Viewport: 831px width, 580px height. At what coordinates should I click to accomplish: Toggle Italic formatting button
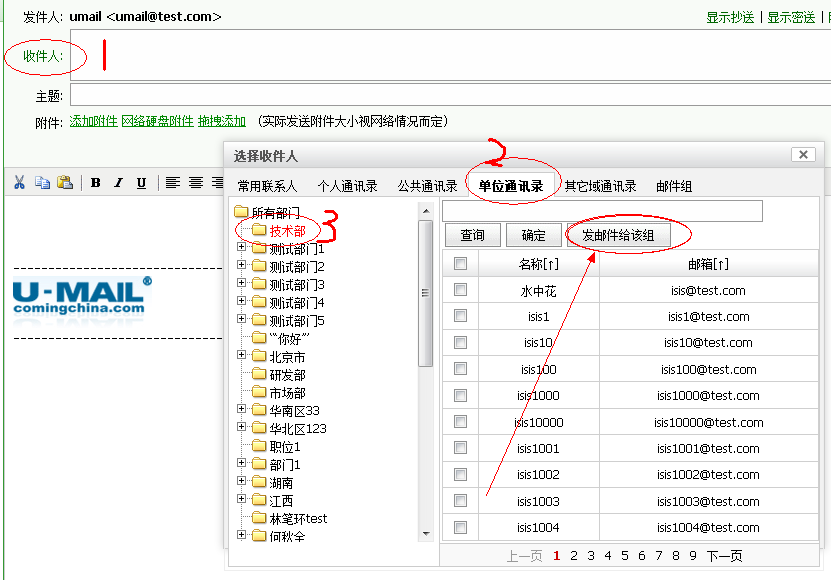[x=118, y=182]
